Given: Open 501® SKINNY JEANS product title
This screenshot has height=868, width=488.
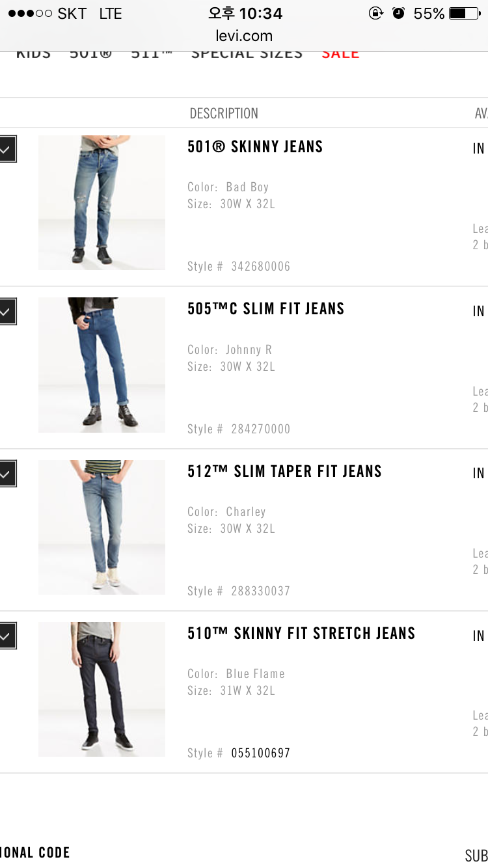Looking at the screenshot, I should click(255, 147).
